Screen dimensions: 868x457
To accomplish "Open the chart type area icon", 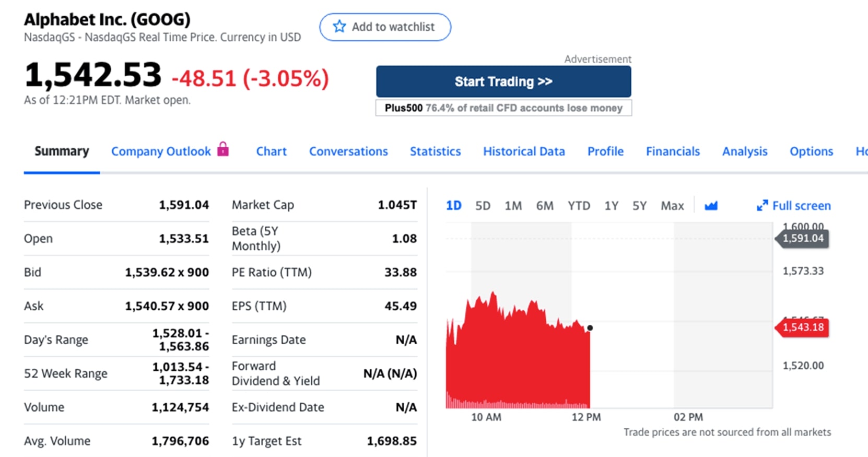I will [711, 206].
